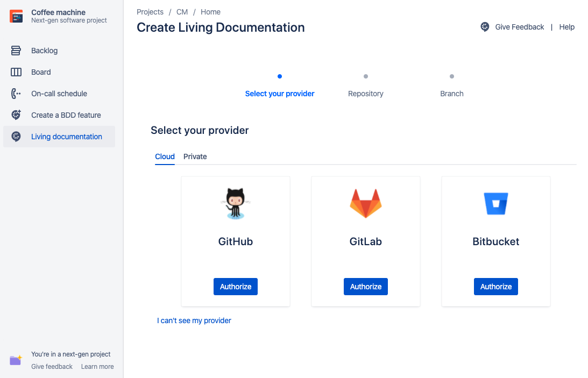This screenshot has width=588, height=378.
Task: Click 'Create Living Documentation' page title
Action: point(221,27)
